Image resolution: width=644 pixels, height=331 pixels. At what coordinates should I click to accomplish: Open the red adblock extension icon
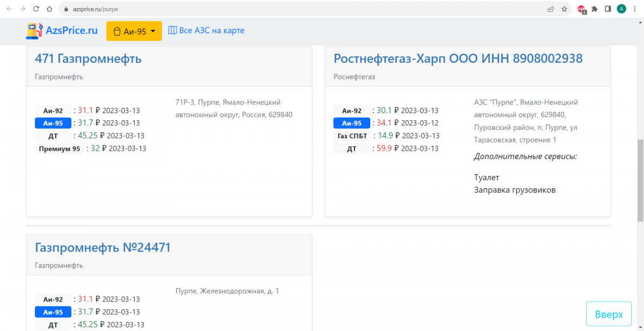[x=581, y=9]
